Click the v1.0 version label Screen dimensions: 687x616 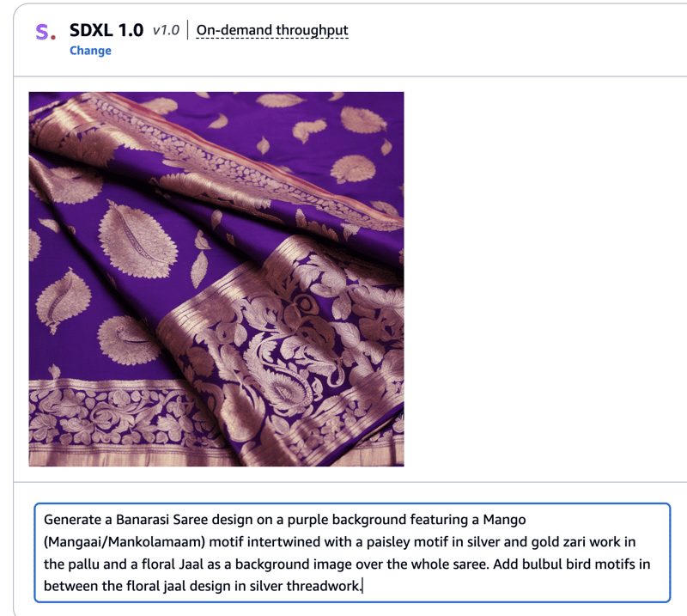pos(166,30)
